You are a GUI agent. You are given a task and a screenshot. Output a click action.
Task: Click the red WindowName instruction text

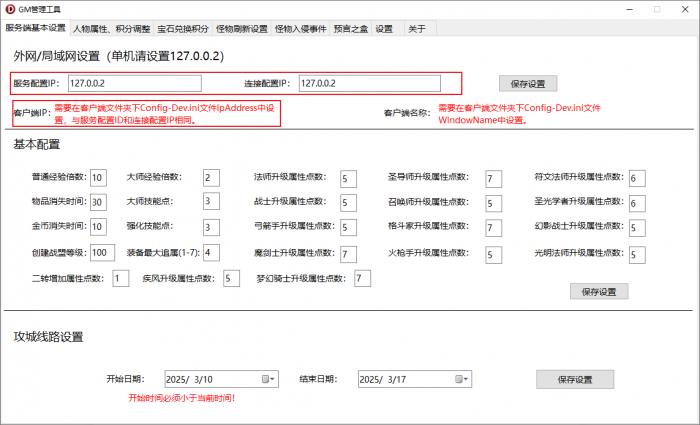(519, 114)
